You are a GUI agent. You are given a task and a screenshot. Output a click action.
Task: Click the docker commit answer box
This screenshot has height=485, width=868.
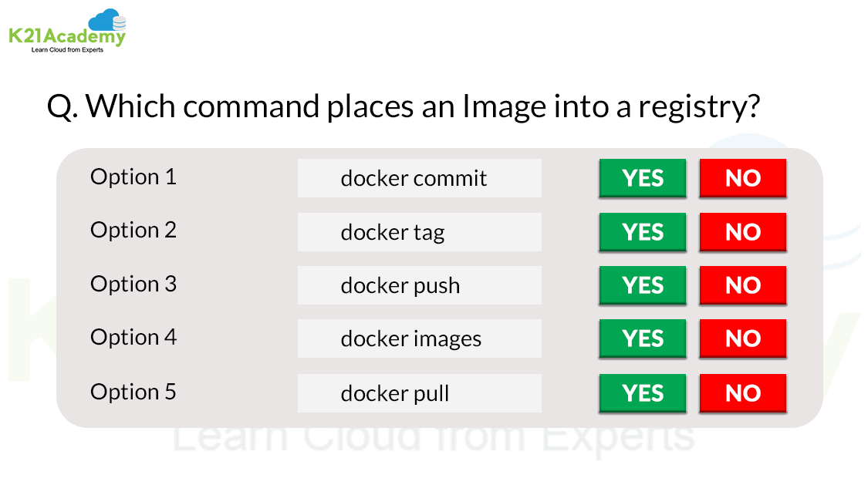(x=419, y=178)
